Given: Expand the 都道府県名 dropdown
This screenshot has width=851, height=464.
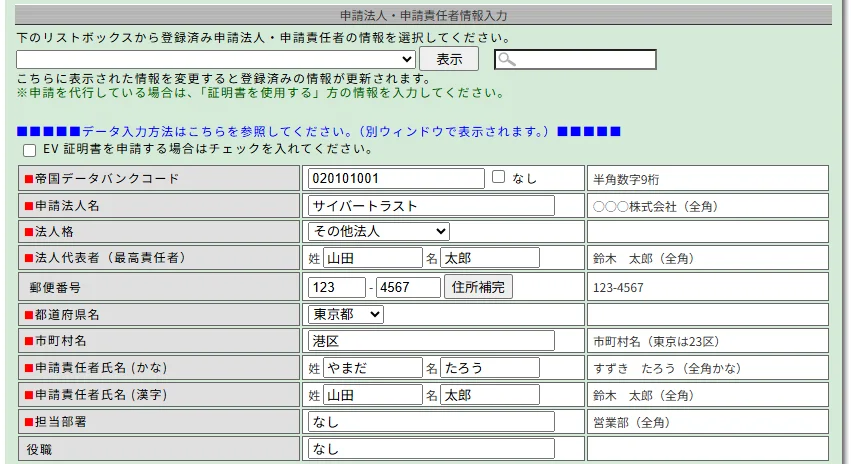Looking at the screenshot, I should click(346, 314).
